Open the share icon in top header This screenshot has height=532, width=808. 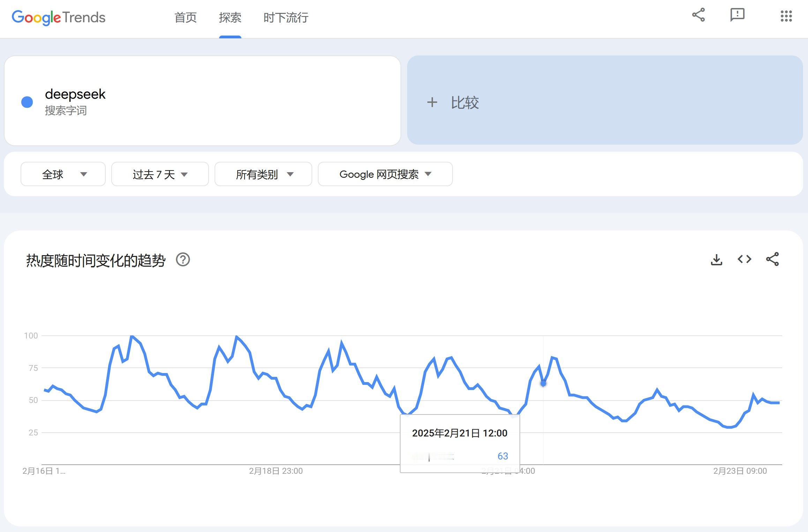(698, 15)
